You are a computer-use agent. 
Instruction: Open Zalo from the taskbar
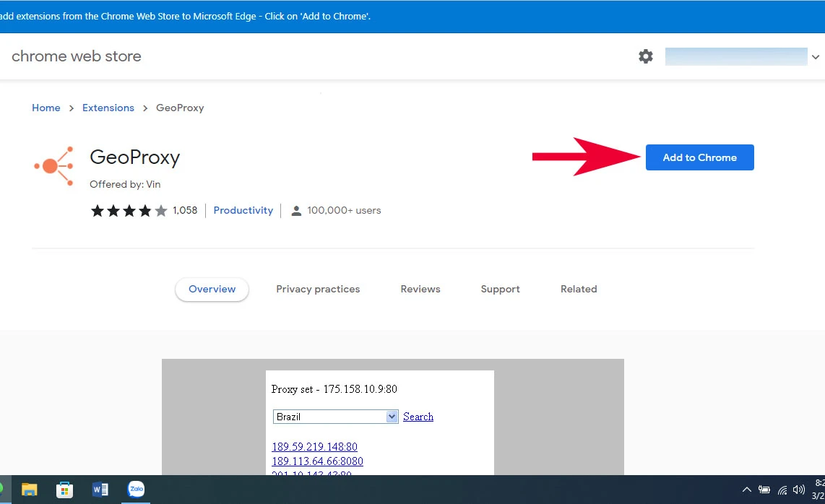[x=136, y=490]
